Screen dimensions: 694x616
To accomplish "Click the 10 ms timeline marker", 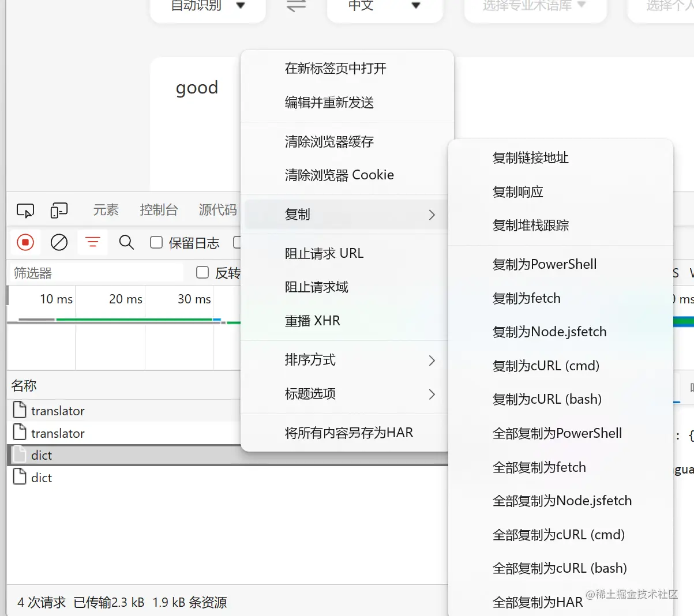I will (x=57, y=299).
